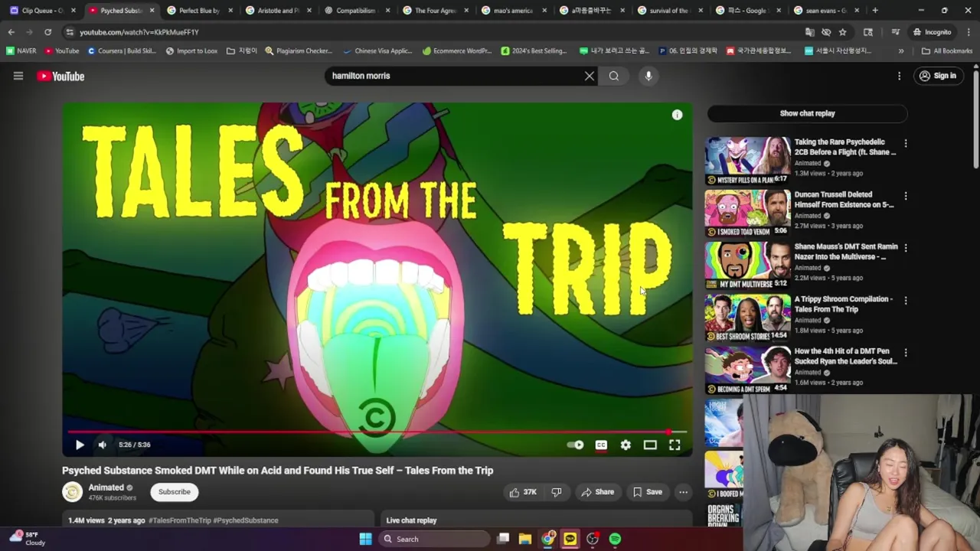Open options for 'A Trippy Shroom Compilation' video
Image resolution: width=980 pixels, height=551 pixels.
tap(906, 301)
